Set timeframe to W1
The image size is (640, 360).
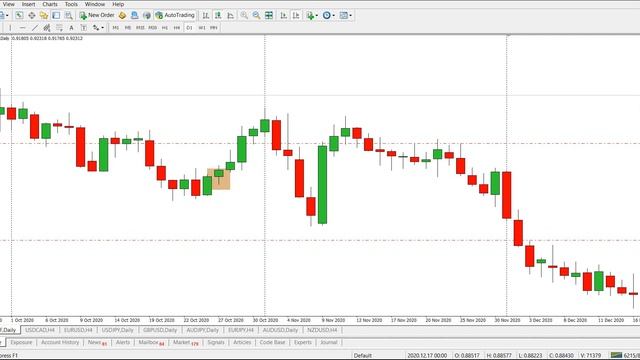click(x=202, y=28)
